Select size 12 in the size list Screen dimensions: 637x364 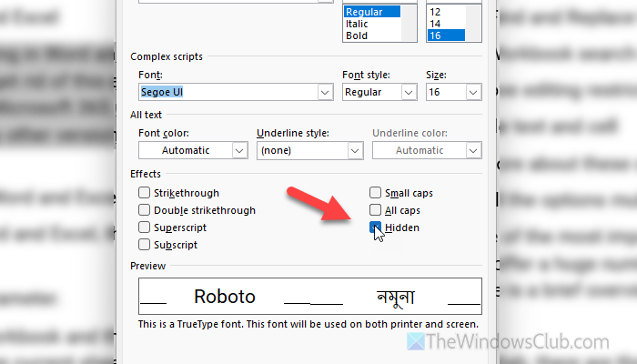(446, 12)
